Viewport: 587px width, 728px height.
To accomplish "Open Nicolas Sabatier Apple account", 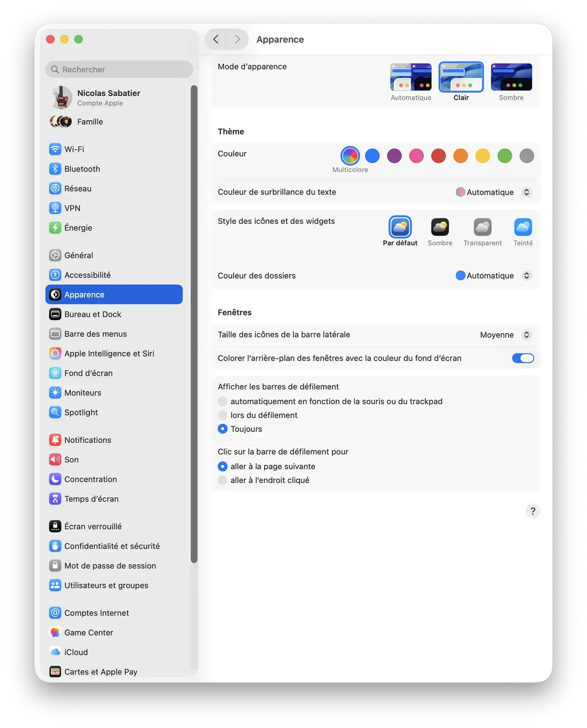I will (x=108, y=97).
